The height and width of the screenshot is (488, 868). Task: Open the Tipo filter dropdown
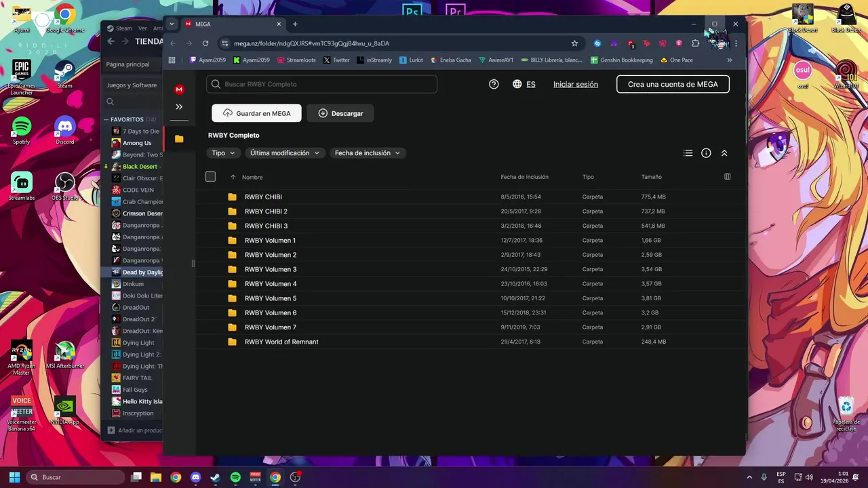click(x=224, y=153)
